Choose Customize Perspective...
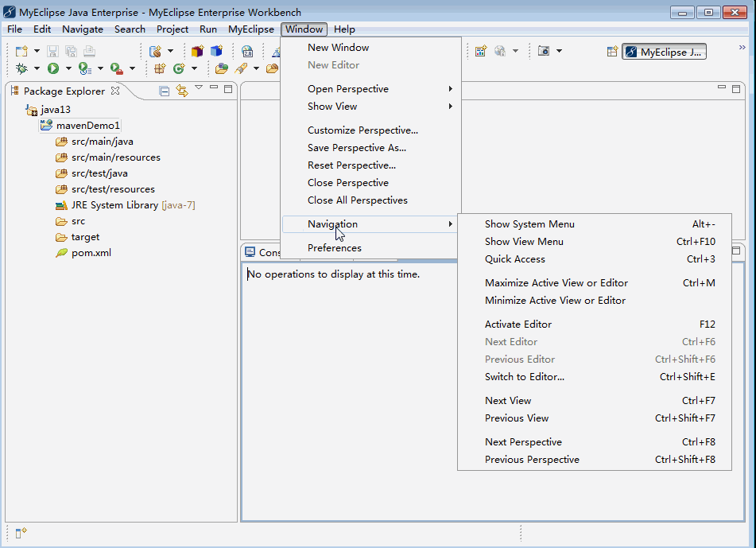This screenshot has width=756, height=548. coord(370,130)
